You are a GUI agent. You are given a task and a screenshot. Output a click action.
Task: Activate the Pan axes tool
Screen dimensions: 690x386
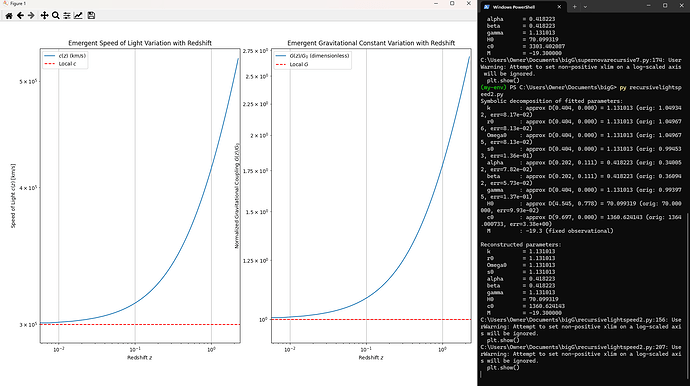tap(44, 15)
